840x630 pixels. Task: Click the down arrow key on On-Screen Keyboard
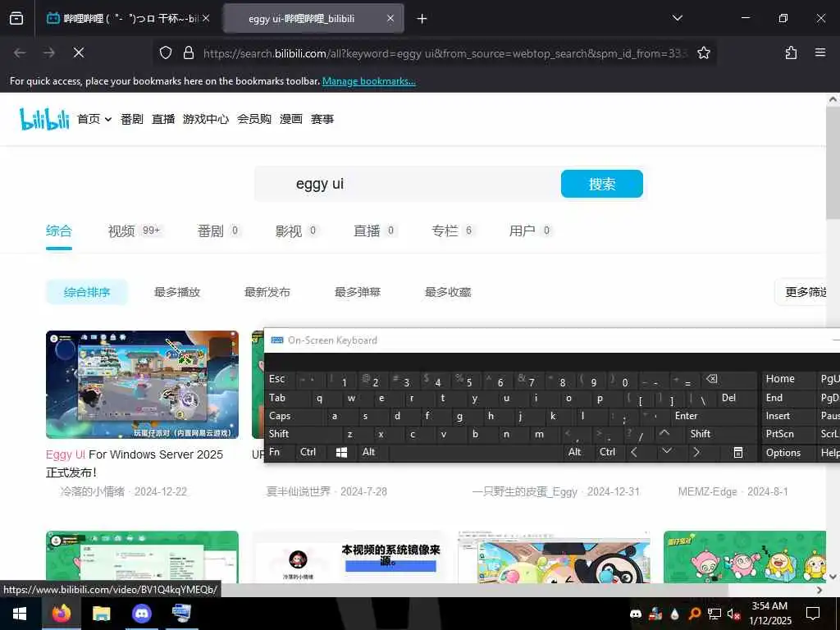click(666, 452)
